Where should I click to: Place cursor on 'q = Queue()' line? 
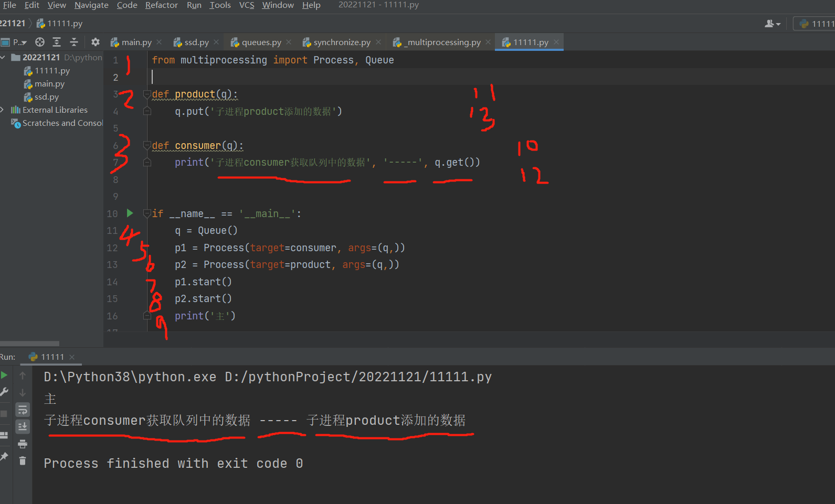click(x=206, y=231)
